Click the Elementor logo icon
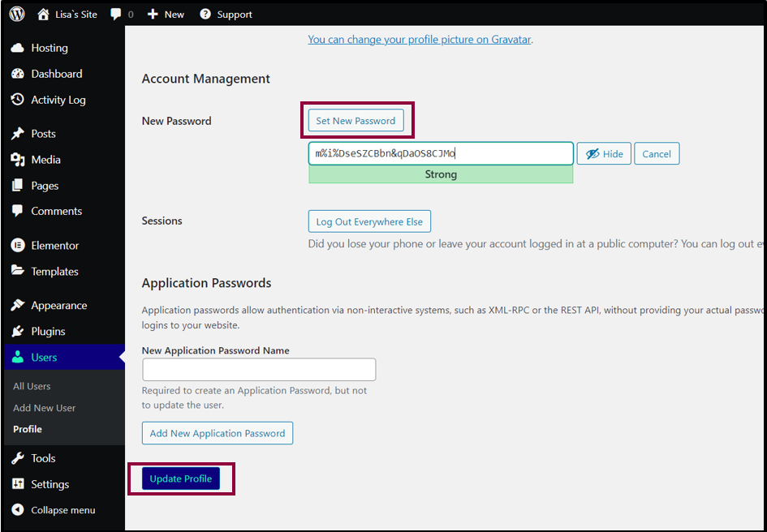The width and height of the screenshot is (767, 532). 18,246
